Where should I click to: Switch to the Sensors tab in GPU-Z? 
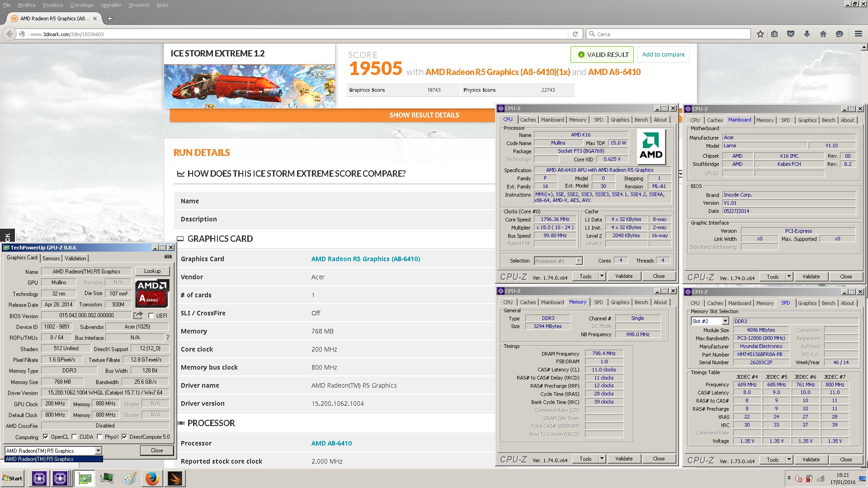51,258
